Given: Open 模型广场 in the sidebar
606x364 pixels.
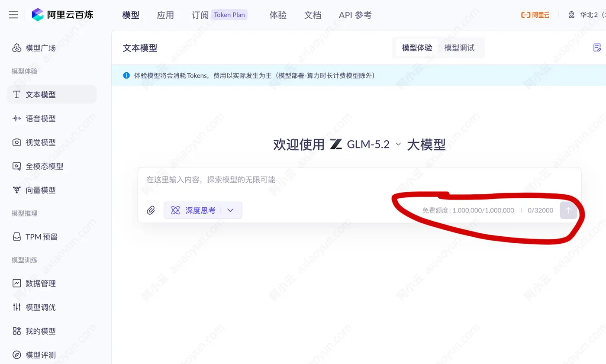Looking at the screenshot, I should [52, 48].
